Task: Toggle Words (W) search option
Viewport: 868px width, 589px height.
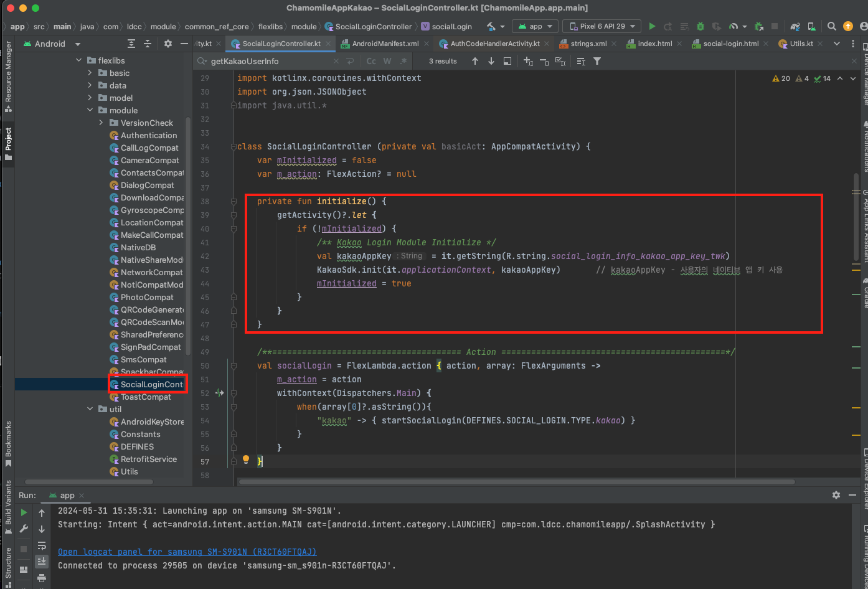Action: (x=387, y=61)
